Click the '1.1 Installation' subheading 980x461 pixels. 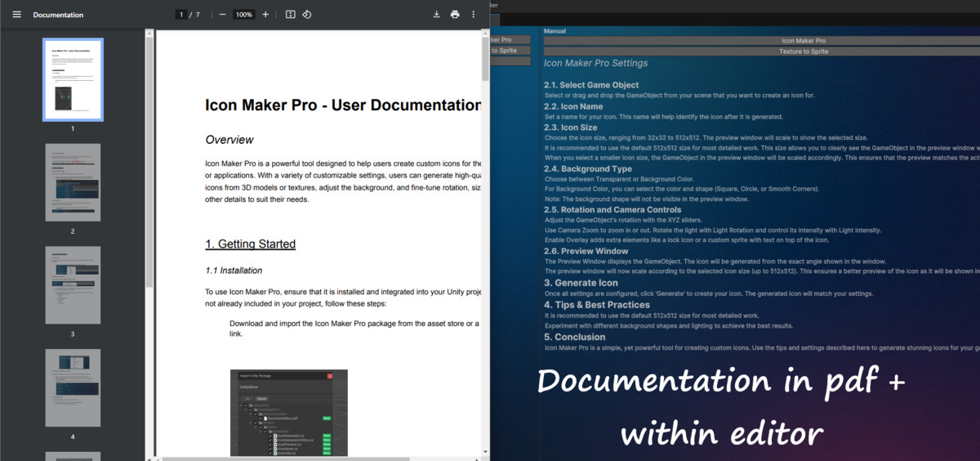tap(234, 271)
